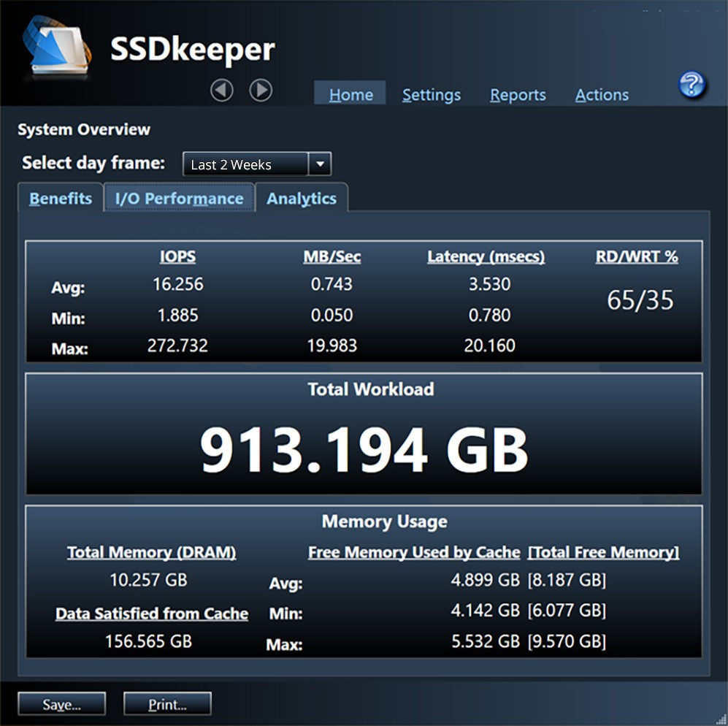728x726 pixels.
Task: Click the 913.194 GB workload value
Action: click(x=364, y=450)
